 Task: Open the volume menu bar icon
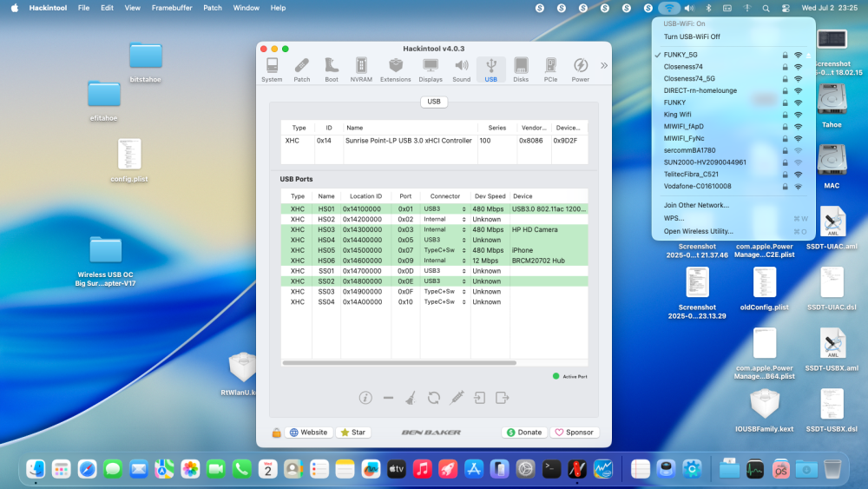click(x=689, y=8)
